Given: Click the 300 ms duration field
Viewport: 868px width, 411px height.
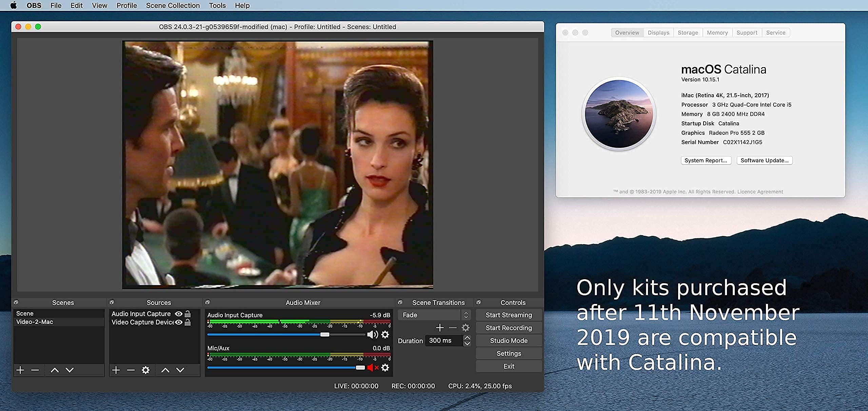Looking at the screenshot, I should [x=444, y=341].
